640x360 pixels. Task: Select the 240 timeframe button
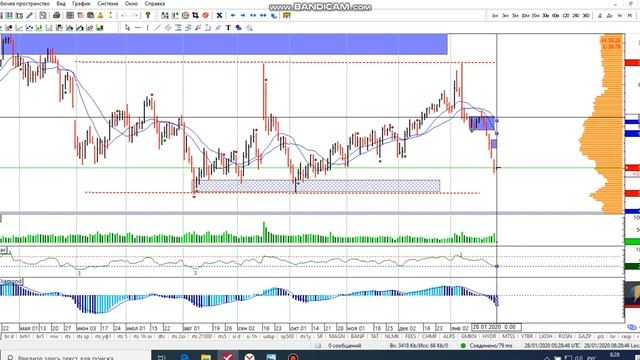point(576,16)
